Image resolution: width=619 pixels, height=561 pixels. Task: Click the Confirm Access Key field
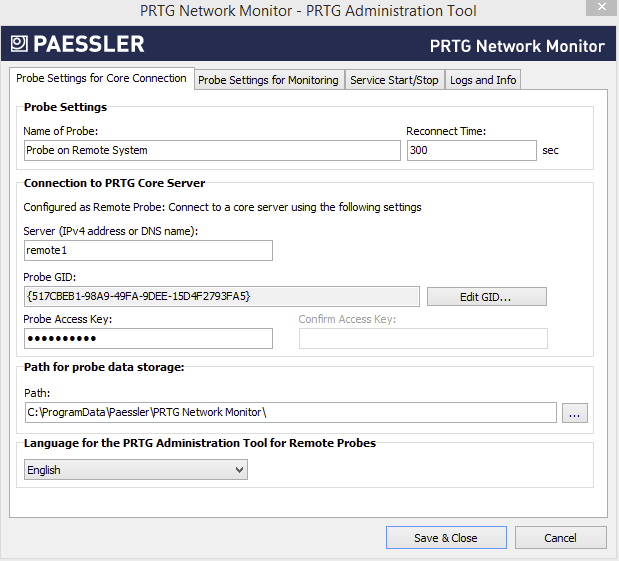pos(423,338)
